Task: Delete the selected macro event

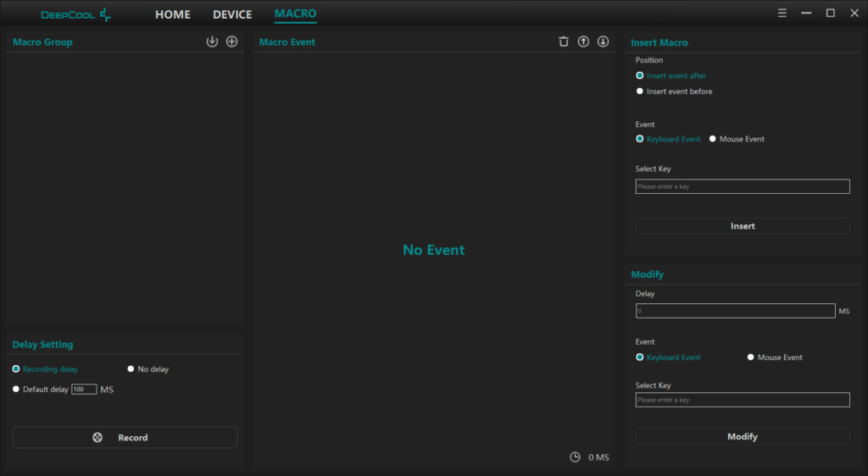Action: tap(564, 42)
